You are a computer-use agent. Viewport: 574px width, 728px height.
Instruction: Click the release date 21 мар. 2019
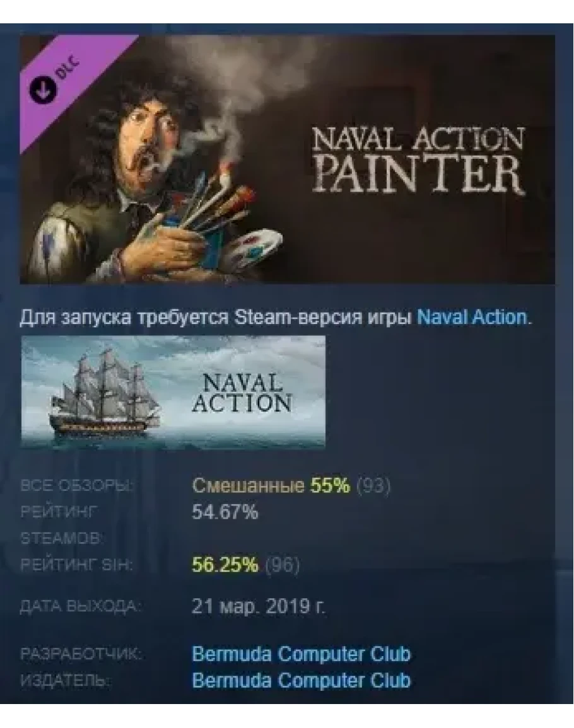(259, 606)
